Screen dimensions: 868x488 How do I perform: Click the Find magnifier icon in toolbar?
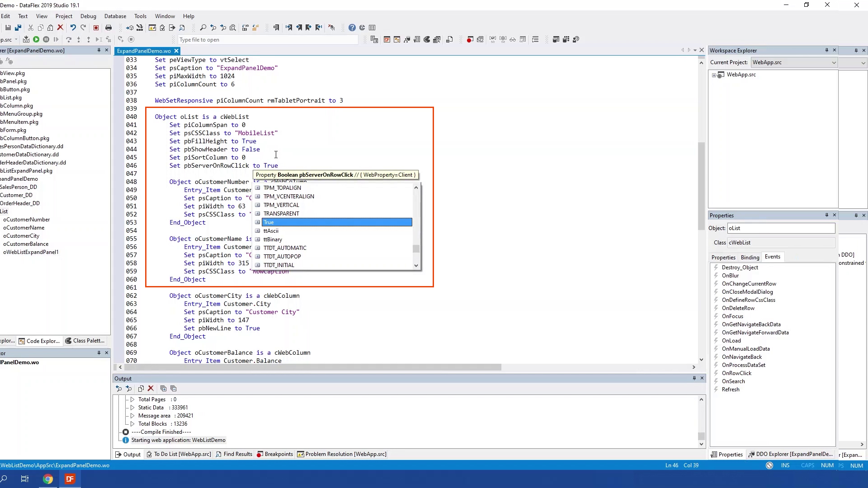[x=203, y=28]
